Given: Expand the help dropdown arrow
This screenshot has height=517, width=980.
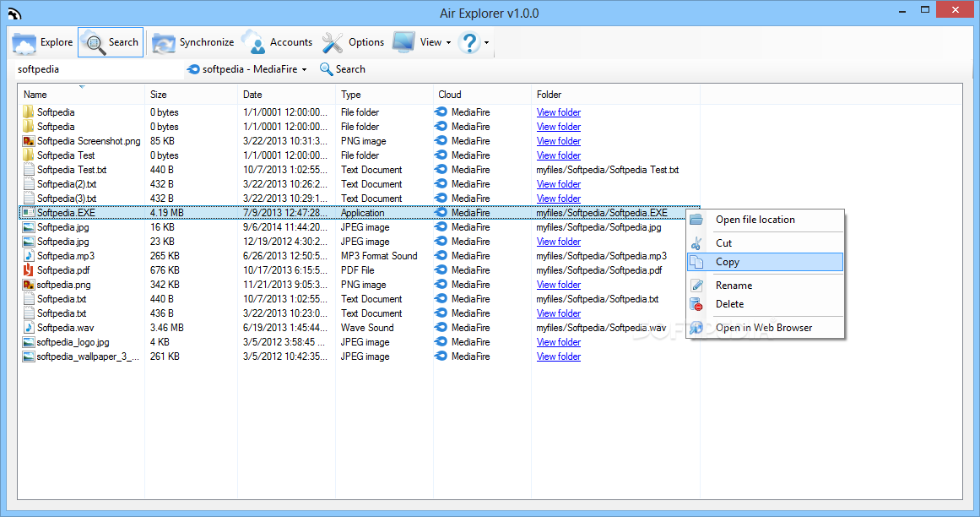Looking at the screenshot, I should pos(486,42).
